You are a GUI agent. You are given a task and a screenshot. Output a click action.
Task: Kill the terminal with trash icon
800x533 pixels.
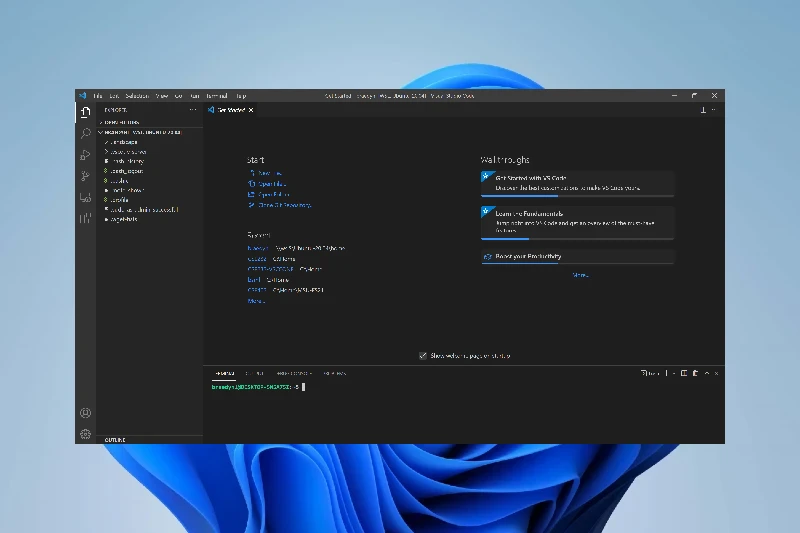(695, 373)
